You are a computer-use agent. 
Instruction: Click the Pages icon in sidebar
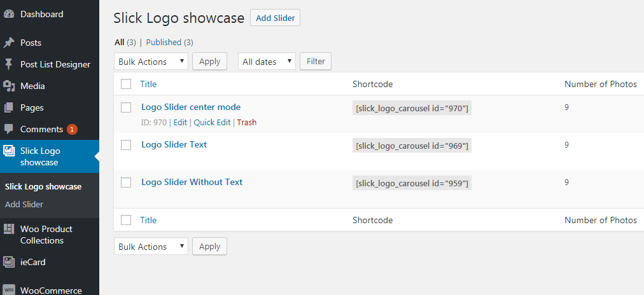[9, 107]
